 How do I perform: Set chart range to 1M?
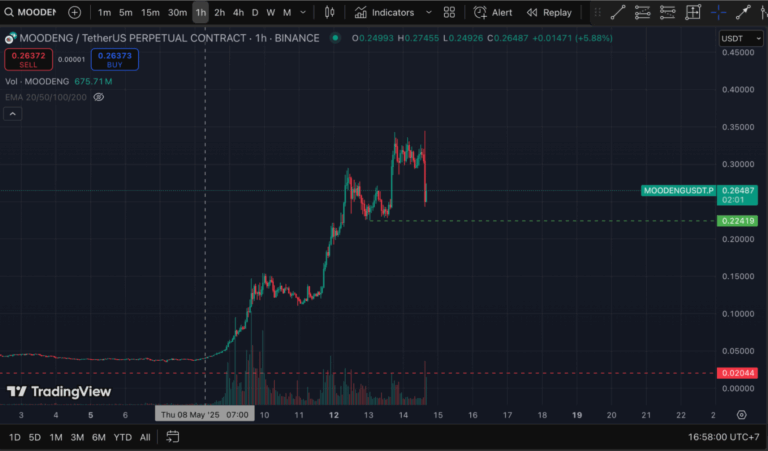[x=56, y=437]
